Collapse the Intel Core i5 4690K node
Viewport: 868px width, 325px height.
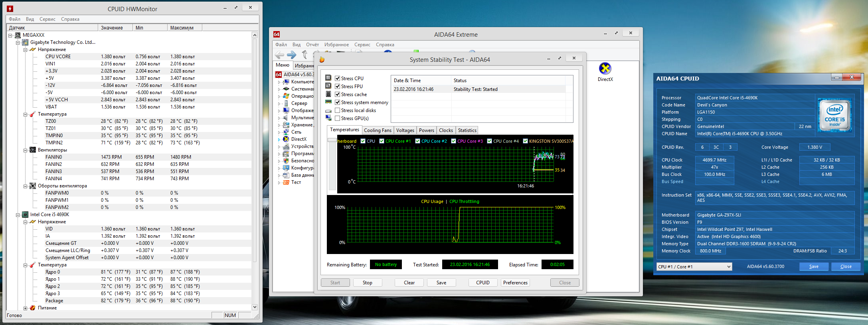click(18, 215)
